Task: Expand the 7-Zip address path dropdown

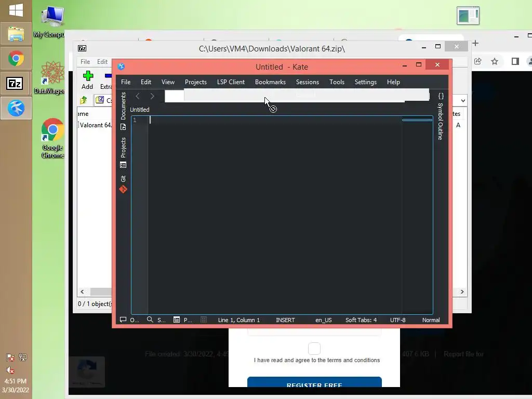Action: click(x=463, y=100)
